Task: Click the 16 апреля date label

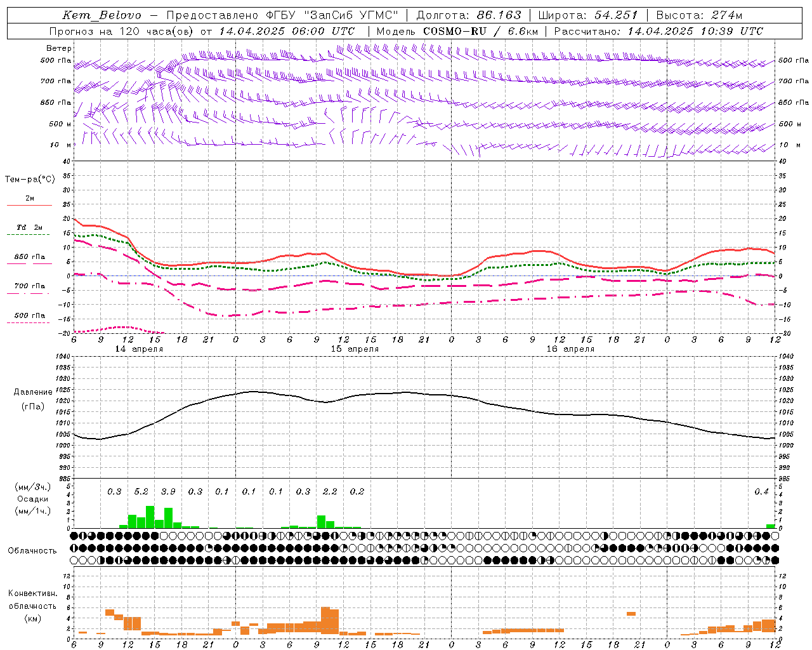Action: pyautogui.click(x=570, y=349)
